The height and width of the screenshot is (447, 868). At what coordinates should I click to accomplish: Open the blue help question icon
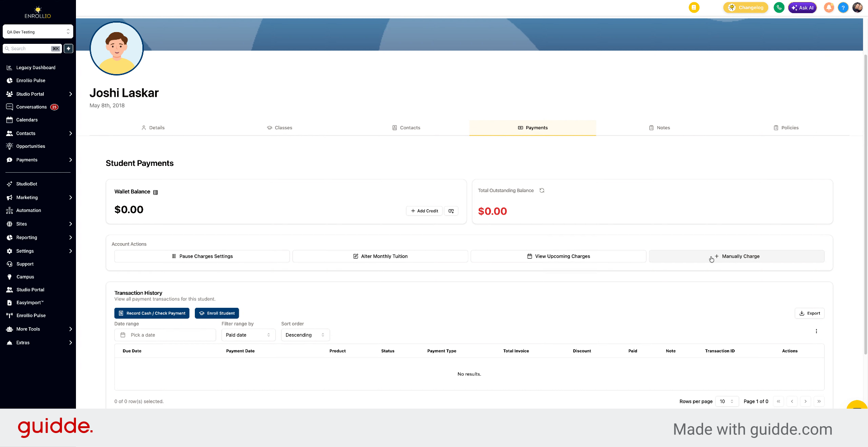(x=843, y=7)
